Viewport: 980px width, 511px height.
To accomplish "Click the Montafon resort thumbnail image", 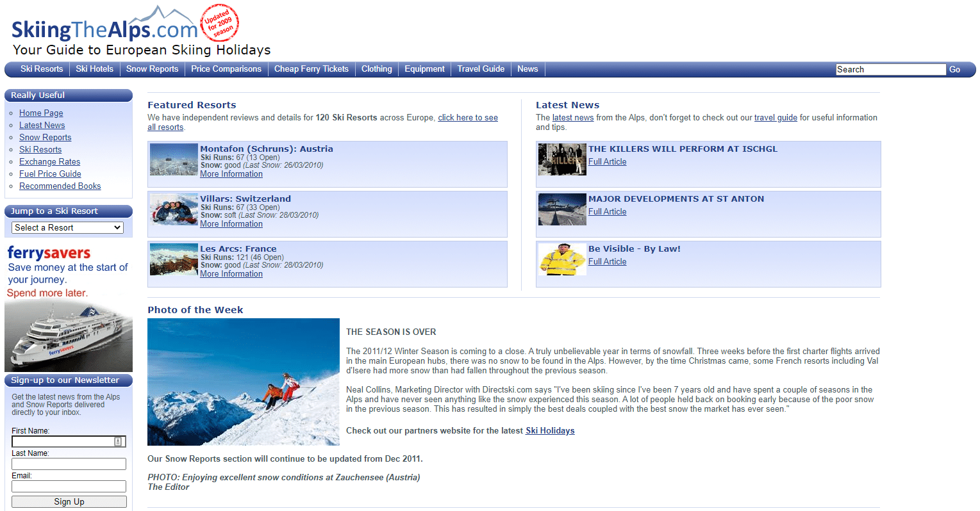I will [x=174, y=159].
